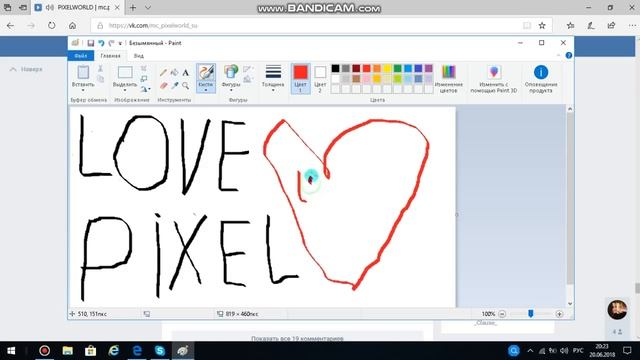Image resolution: width=640 pixels, height=360 pixels.
Task: Click the Crop icon in Image group
Action: tap(144, 69)
